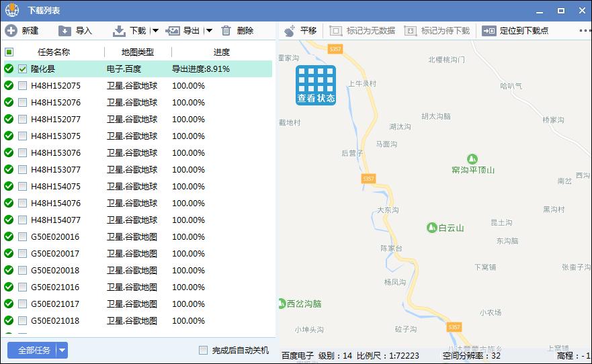Click the green status icon for G50E021018
Viewport: 592px width, 364px height.
coord(9,320)
